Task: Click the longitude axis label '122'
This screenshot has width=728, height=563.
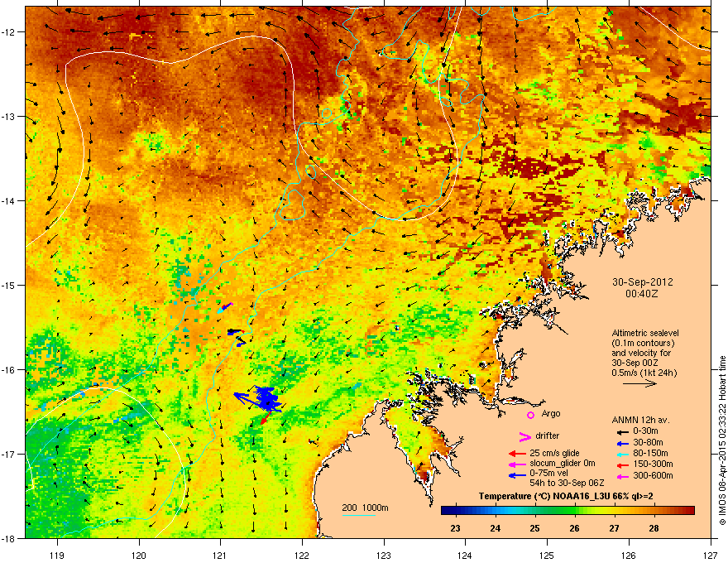Action: click(302, 556)
